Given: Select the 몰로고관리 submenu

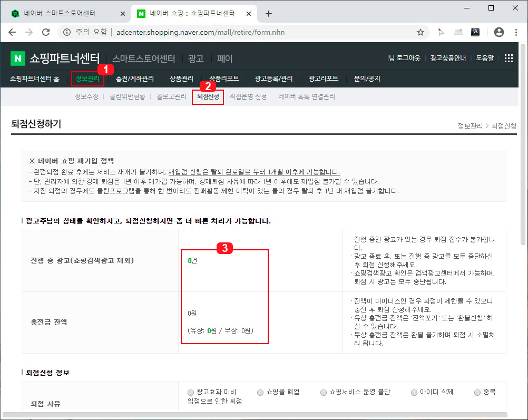Looking at the screenshot, I should click(171, 96).
